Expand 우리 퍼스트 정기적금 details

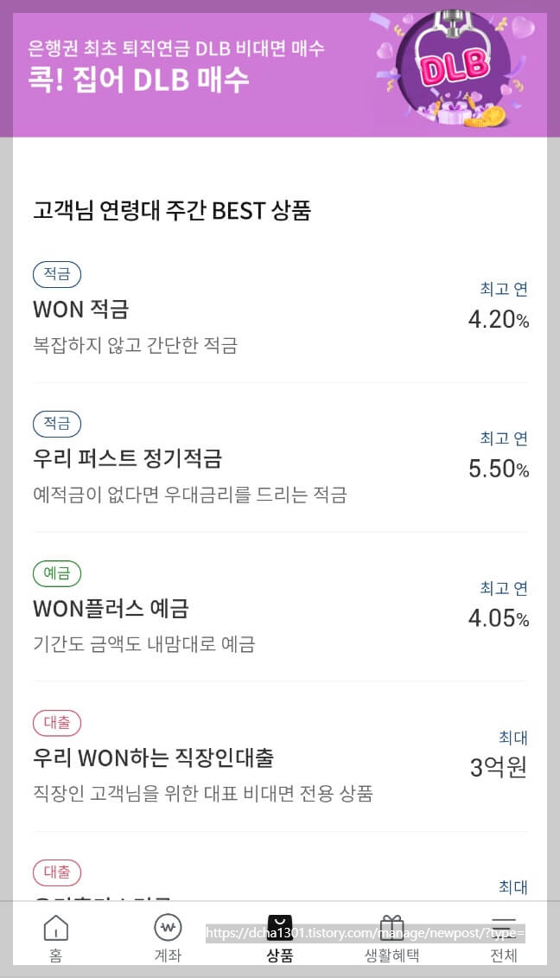(114, 459)
